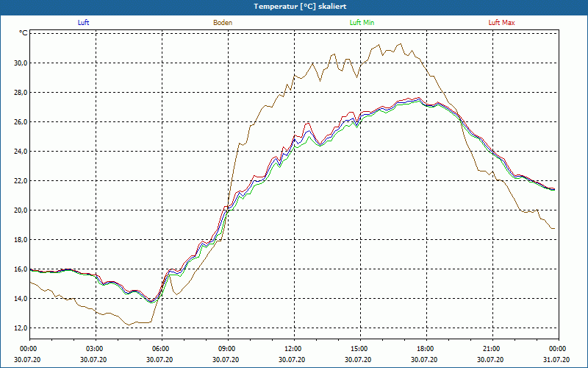
Task: Click the 31.07.20 date label
Action: tap(556, 360)
